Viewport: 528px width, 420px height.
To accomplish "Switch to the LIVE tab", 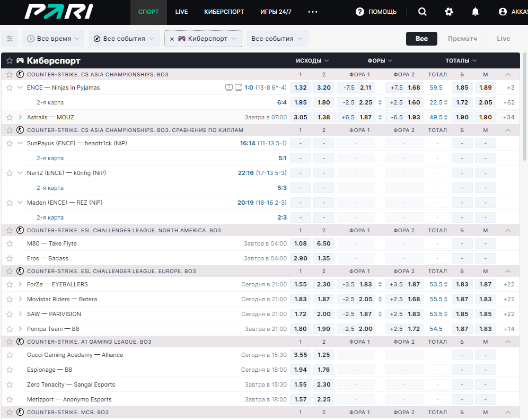I will pyautogui.click(x=181, y=12).
